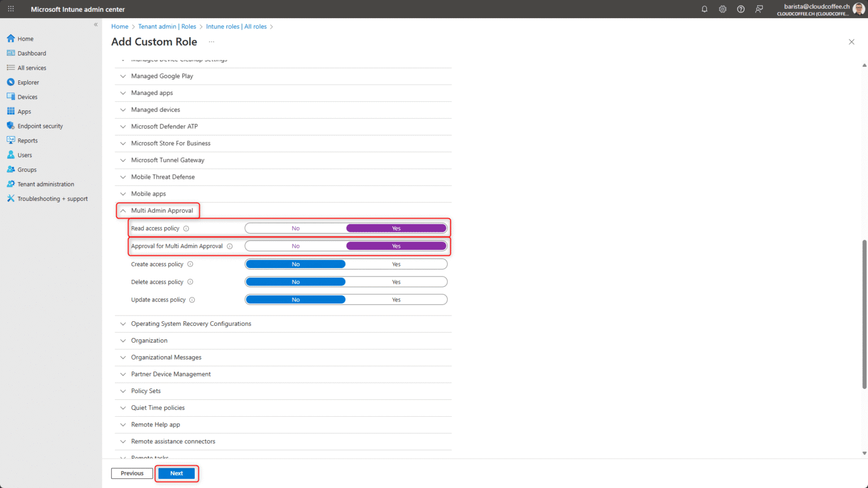Select Troubleshooting + support
The image size is (868, 488).
pyautogui.click(x=53, y=198)
